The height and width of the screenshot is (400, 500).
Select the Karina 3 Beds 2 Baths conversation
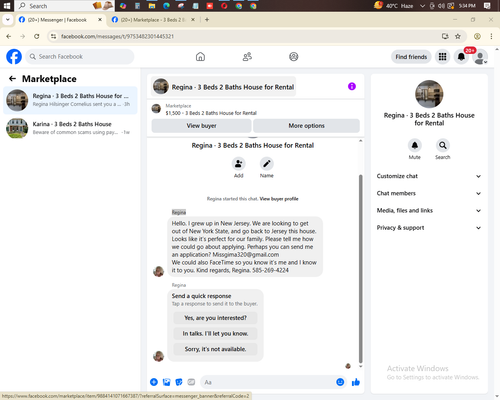[x=70, y=128]
